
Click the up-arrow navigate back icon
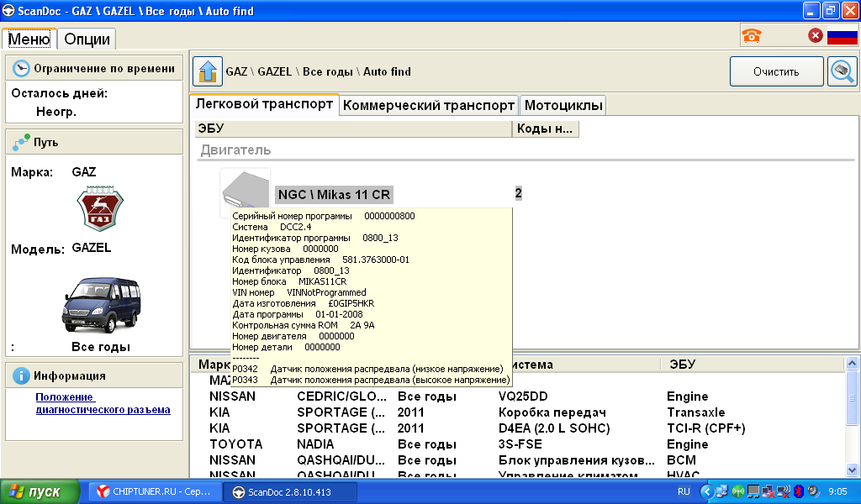[208, 71]
